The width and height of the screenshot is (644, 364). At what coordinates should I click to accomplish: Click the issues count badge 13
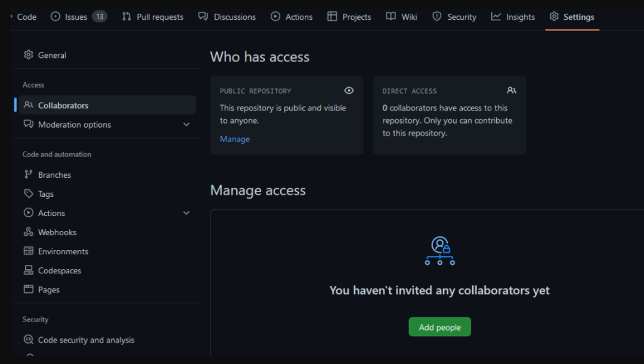(100, 17)
